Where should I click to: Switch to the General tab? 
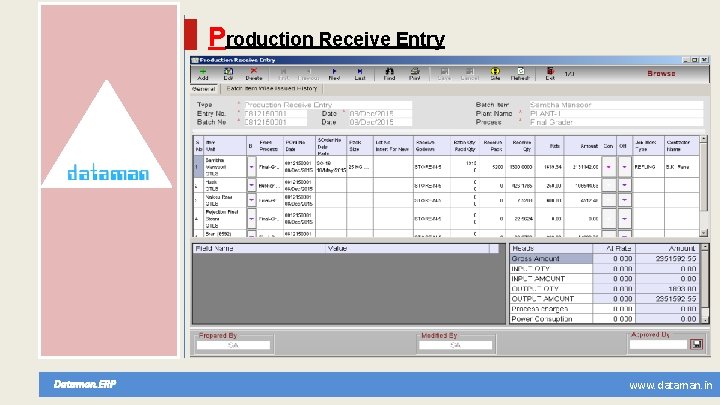click(204, 89)
